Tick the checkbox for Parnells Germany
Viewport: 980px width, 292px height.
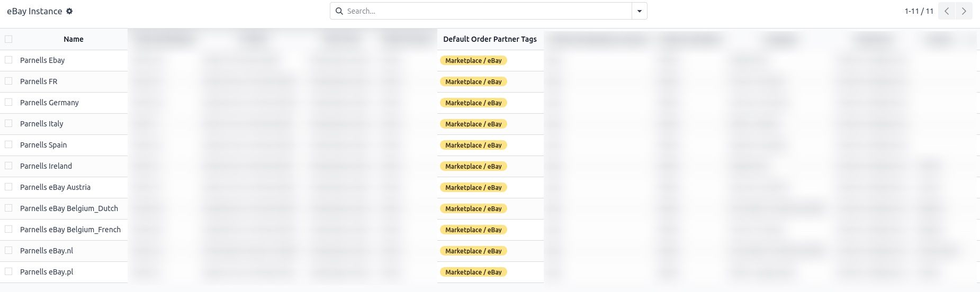click(x=8, y=103)
